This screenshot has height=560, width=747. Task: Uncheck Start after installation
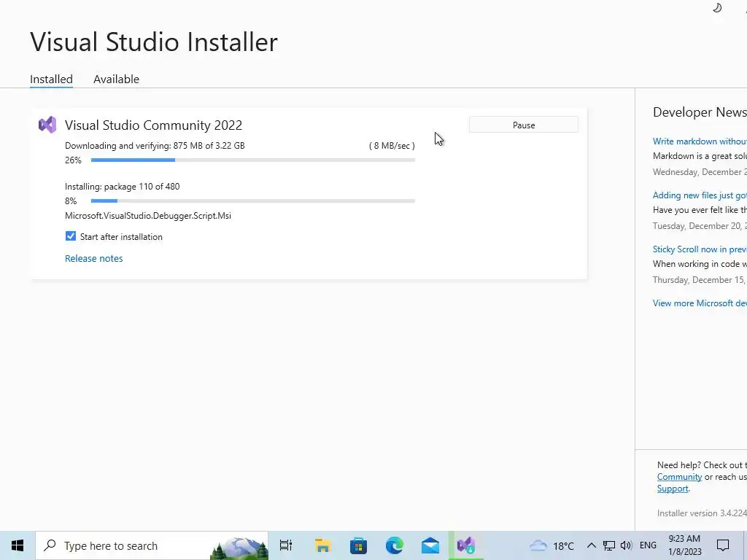click(x=71, y=236)
